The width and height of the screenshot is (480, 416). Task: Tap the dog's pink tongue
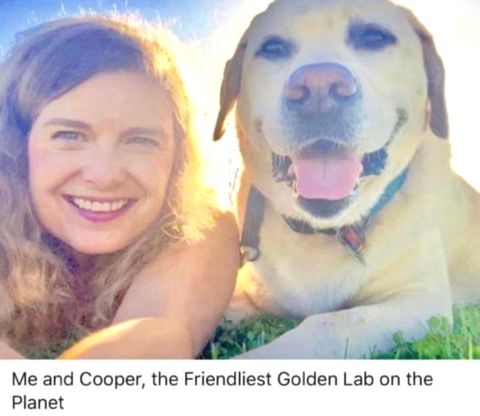pos(327,177)
